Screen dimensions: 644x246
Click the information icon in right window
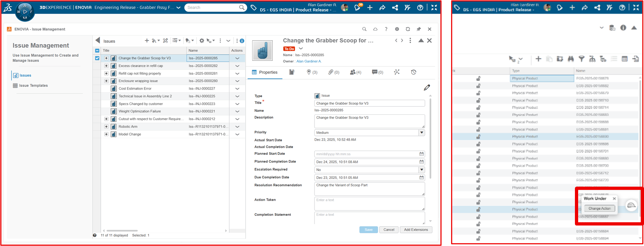tap(623, 28)
